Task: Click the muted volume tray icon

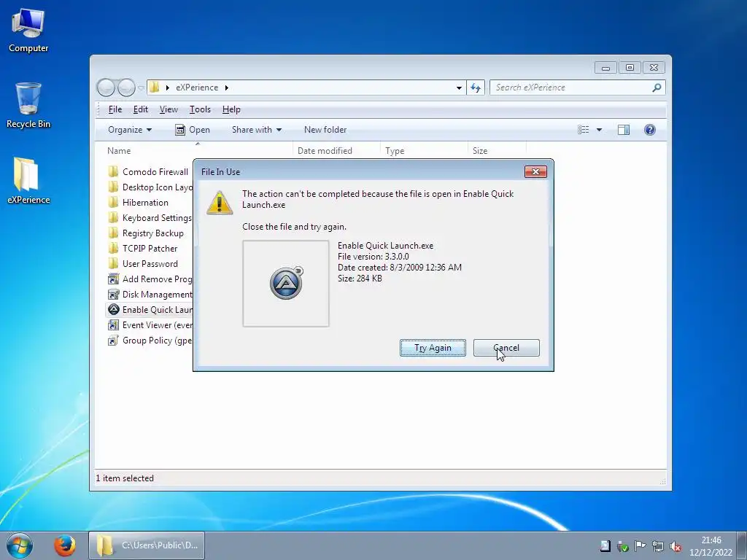Action: click(675, 546)
